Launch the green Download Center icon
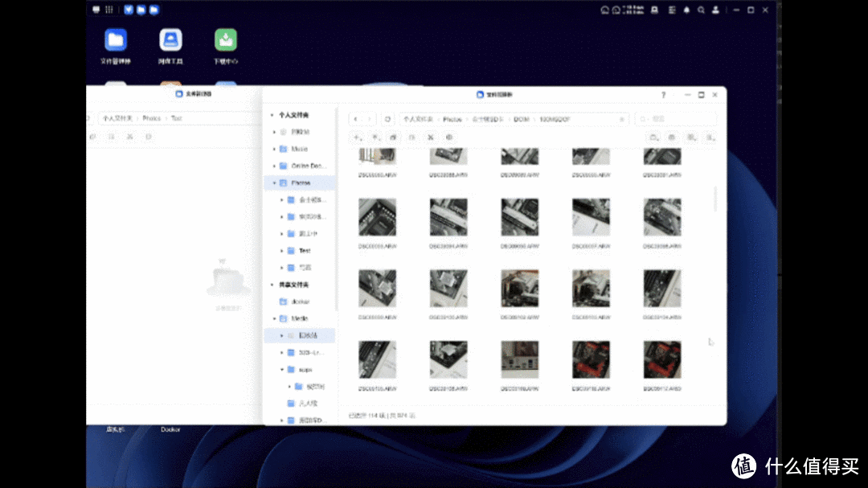The height and width of the screenshot is (488, 868). 225,40
